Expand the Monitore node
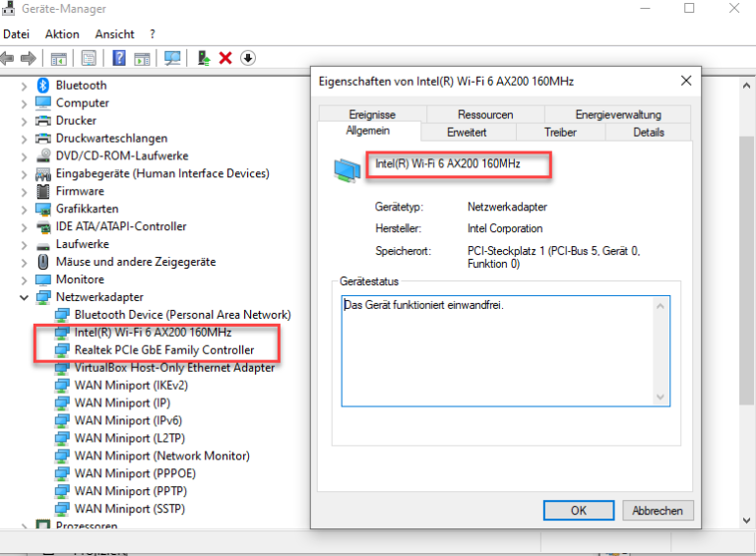The height and width of the screenshot is (556, 756). coord(24,279)
